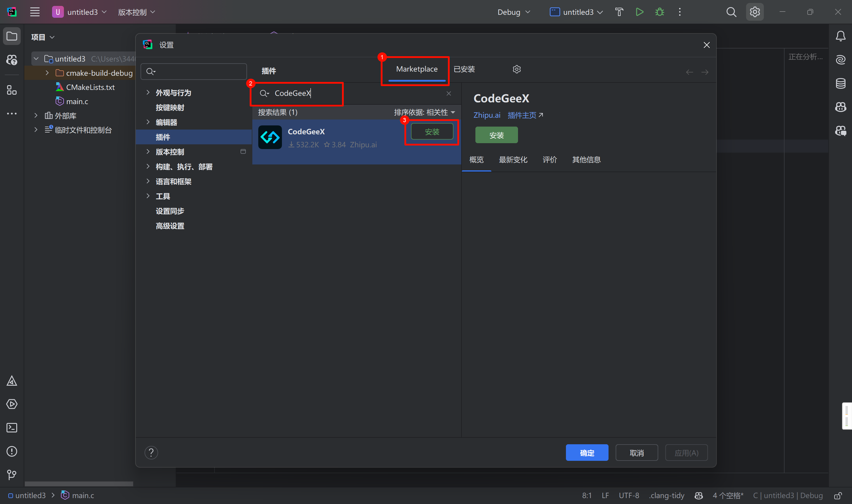Image resolution: width=852 pixels, height=504 pixels.
Task: Expand 构建、执行、部署 settings category
Action: (x=148, y=167)
